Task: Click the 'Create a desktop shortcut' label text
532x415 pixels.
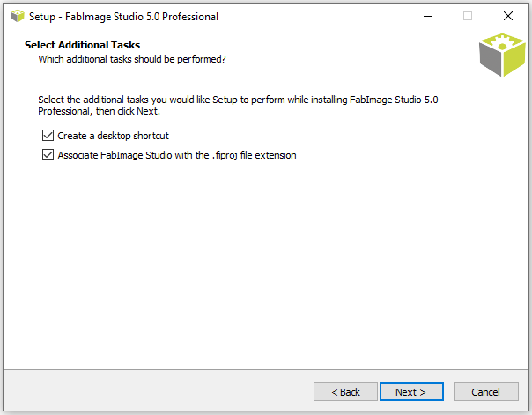Action: pyautogui.click(x=113, y=136)
